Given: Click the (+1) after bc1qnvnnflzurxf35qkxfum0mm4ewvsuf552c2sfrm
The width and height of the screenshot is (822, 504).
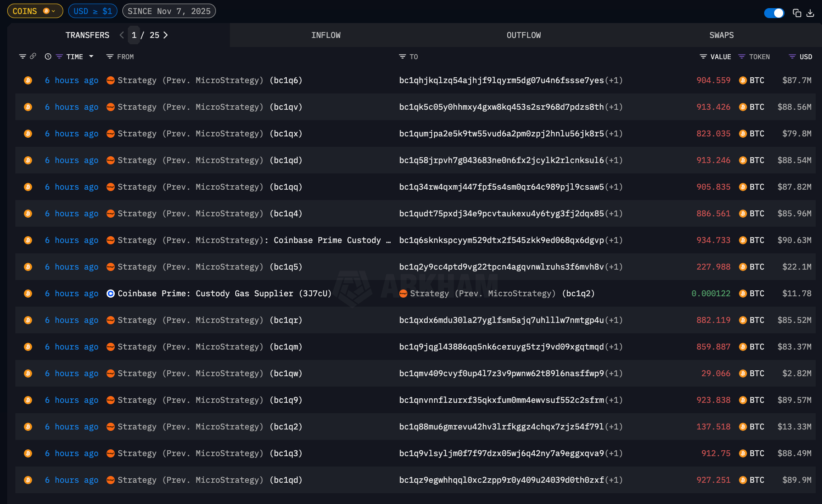Looking at the screenshot, I should point(614,400).
